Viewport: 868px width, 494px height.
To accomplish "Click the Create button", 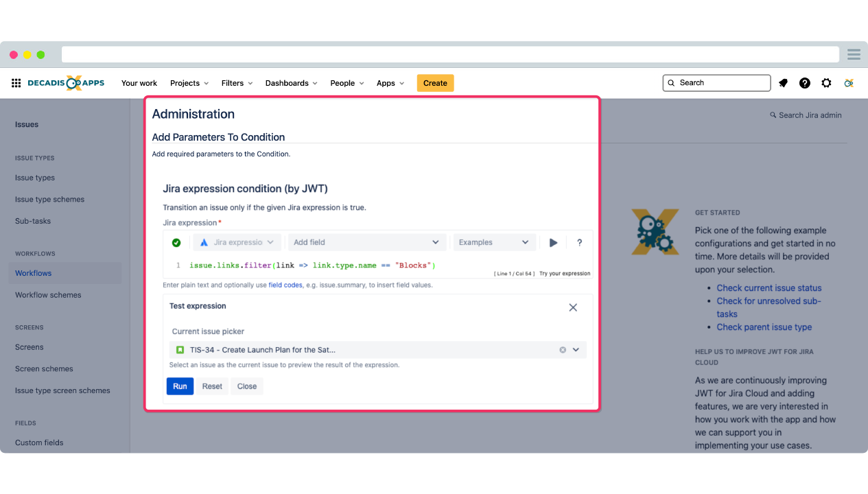I will 435,83.
